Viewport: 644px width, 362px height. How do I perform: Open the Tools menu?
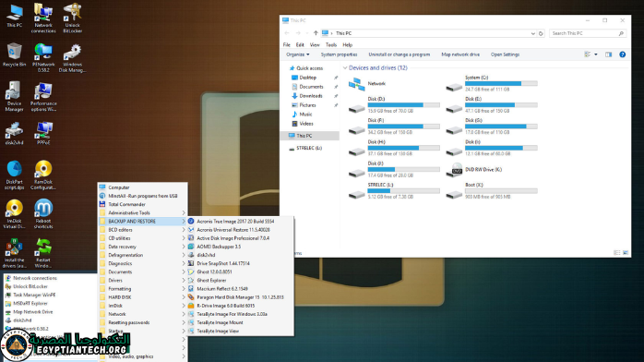tap(331, 44)
